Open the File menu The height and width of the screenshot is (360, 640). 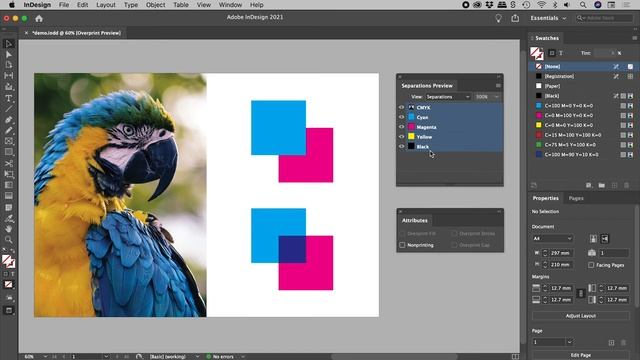click(64, 5)
